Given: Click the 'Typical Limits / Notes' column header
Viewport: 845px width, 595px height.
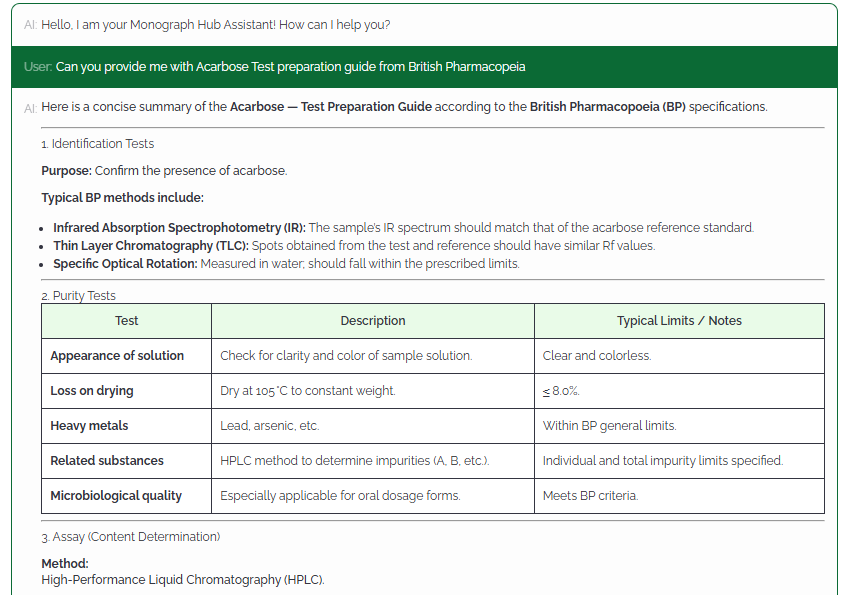Looking at the screenshot, I should tap(679, 320).
